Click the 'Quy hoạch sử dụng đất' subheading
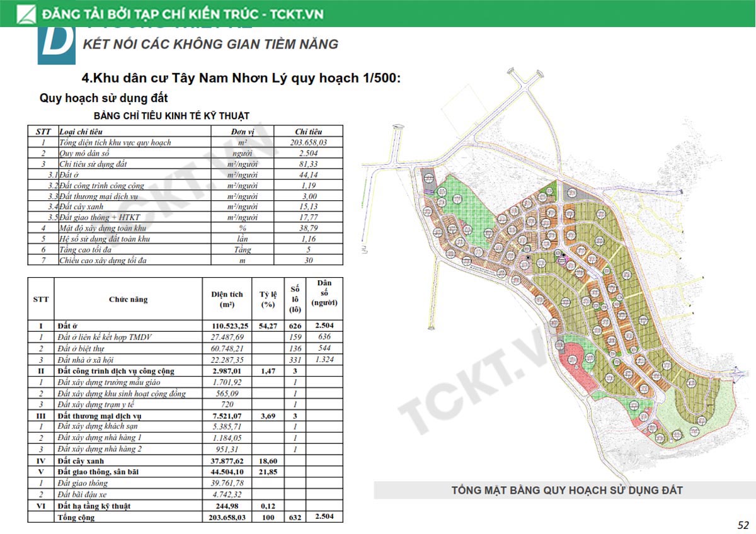756x534 pixels. click(x=104, y=98)
